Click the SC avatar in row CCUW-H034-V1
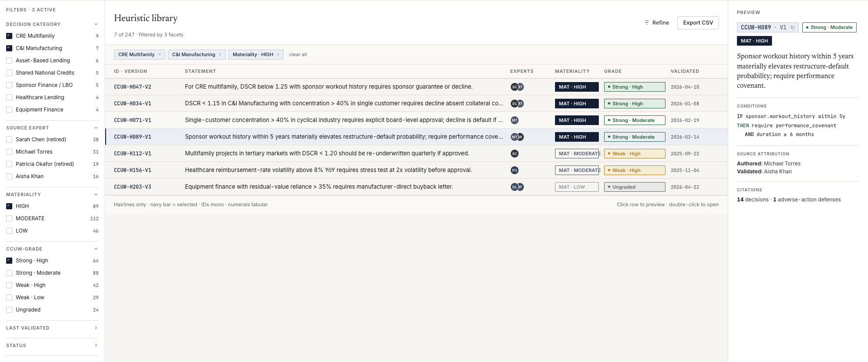Image resolution: width=868 pixels, height=362 pixels. [x=514, y=104]
